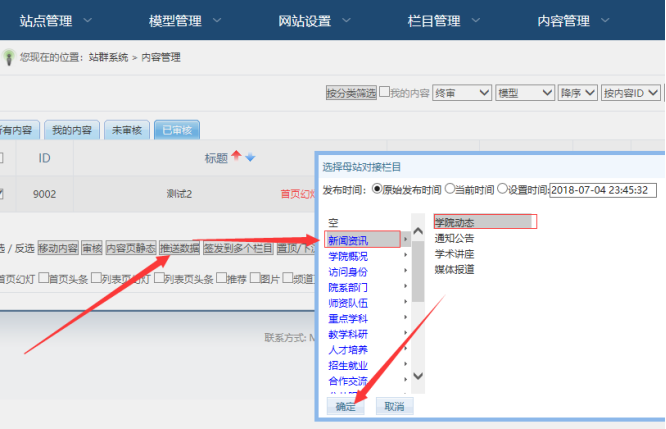The height and width of the screenshot is (429, 666).
Task: Click the 按分类筛选 filter button
Action: 350,93
